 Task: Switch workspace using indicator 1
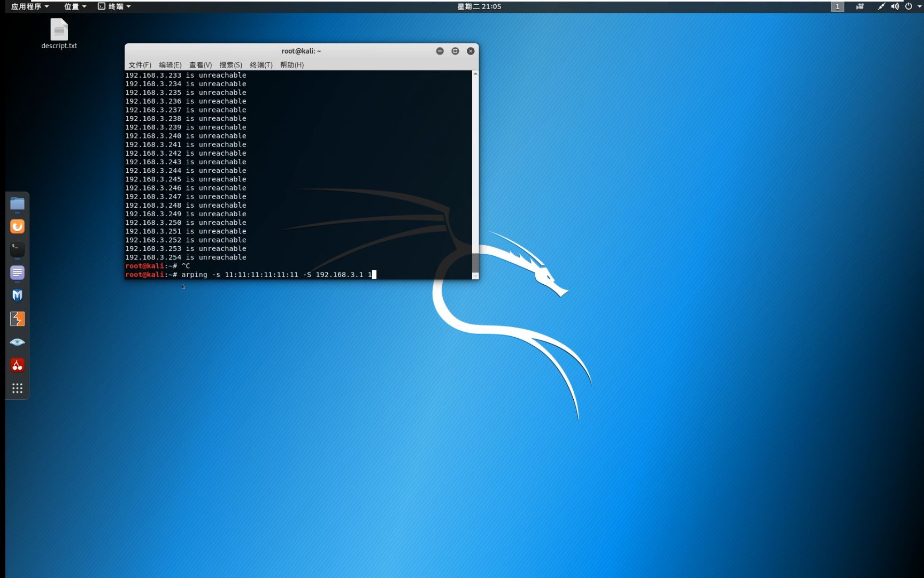coord(837,6)
